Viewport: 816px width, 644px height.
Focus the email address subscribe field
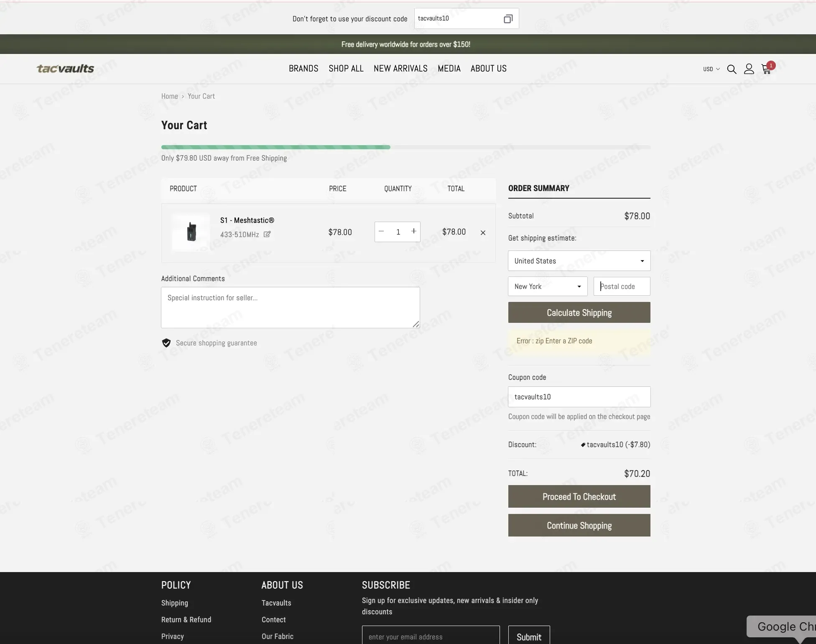(x=431, y=636)
